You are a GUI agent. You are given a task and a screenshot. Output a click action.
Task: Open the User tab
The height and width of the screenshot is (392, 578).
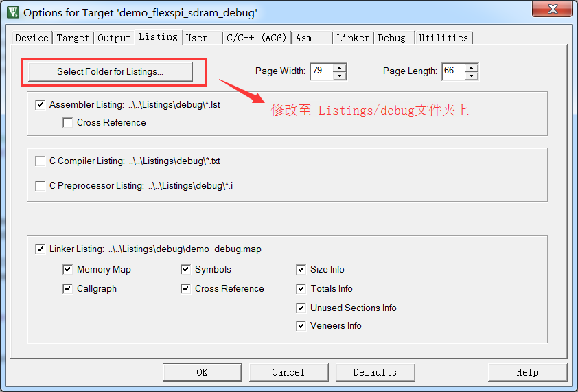coord(202,38)
